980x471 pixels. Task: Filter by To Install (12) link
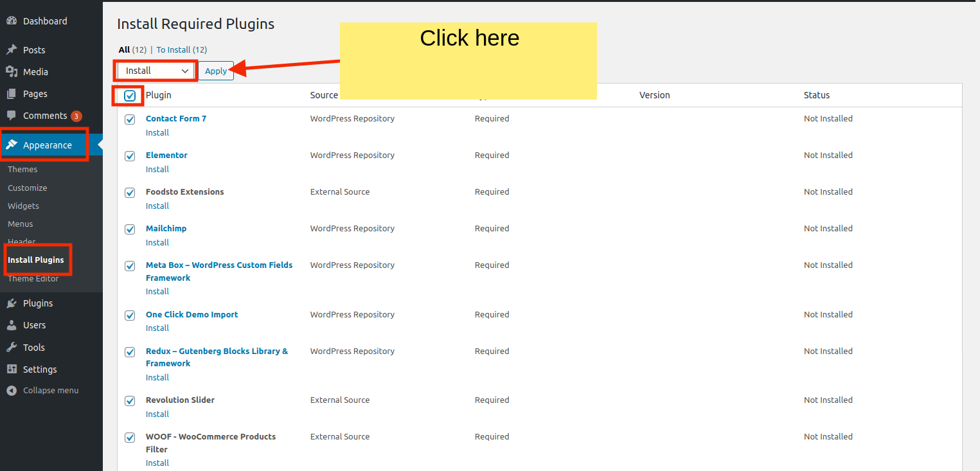pyautogui.click(x=182, y=49)
